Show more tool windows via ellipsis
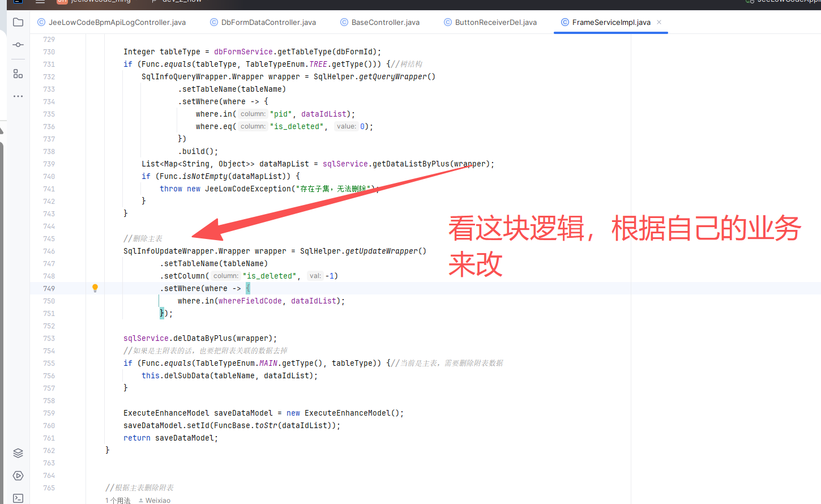Viewport: 821px width, 504px height. tap(18, 96)
